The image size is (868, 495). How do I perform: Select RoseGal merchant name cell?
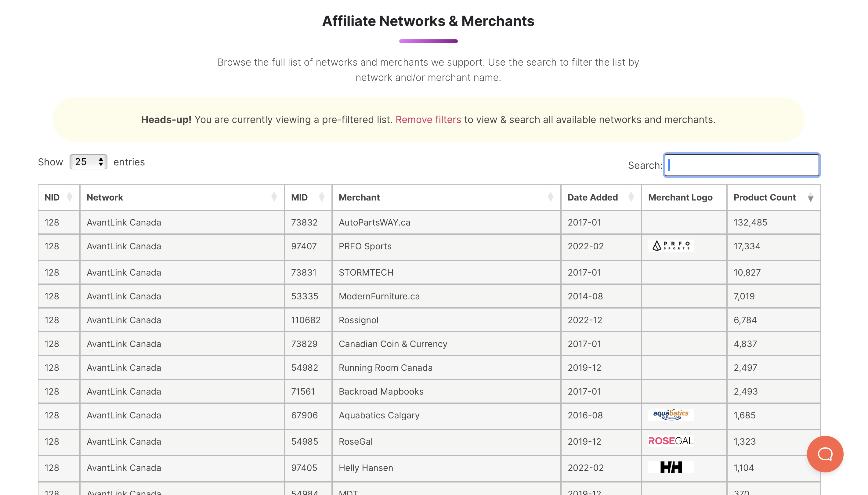[x=446, y=442]
